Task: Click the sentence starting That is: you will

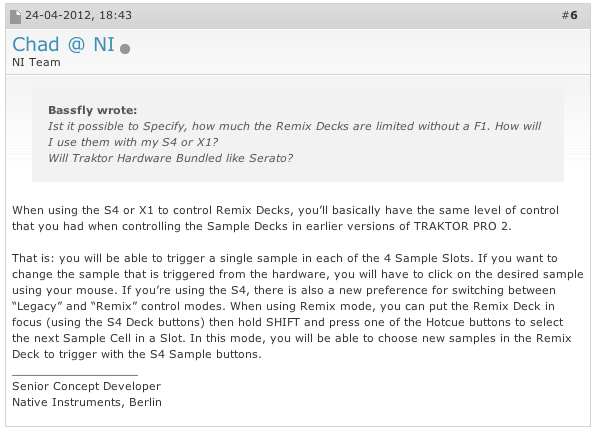Action: coord(243,258)
